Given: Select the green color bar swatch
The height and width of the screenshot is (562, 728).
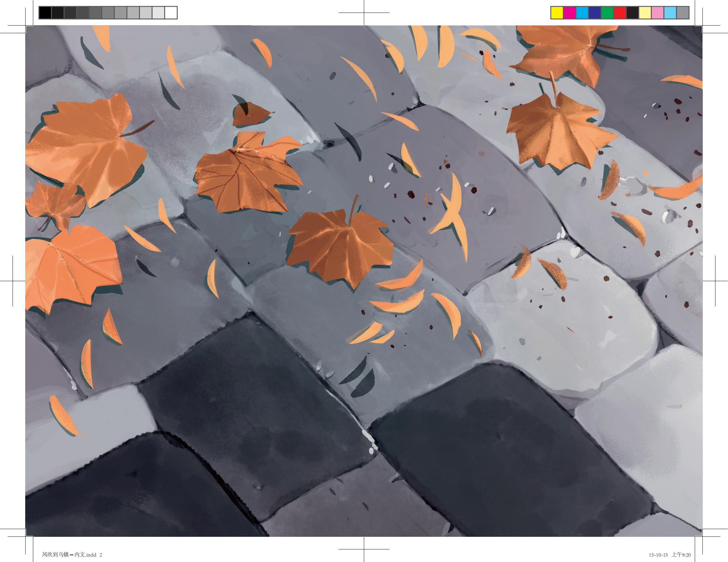Looking at the screenshot, I should (607, 13).
